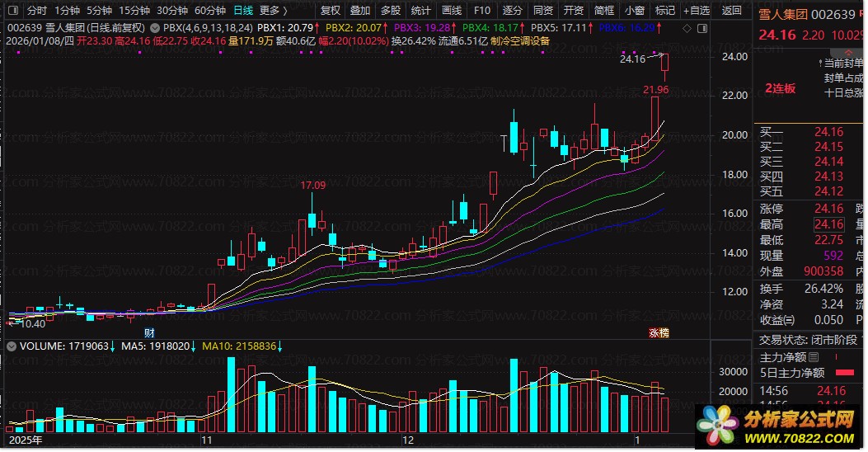Click the 现量 value 592
The width and height of the screenshot is (868, 452).
[833, 256]
